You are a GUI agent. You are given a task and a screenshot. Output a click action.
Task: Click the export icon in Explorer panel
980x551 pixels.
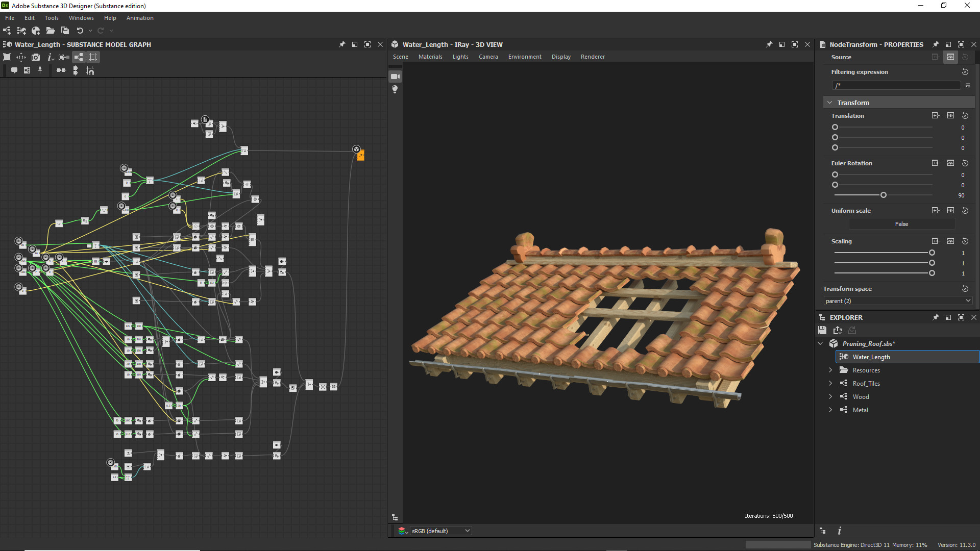pos(837,330)
